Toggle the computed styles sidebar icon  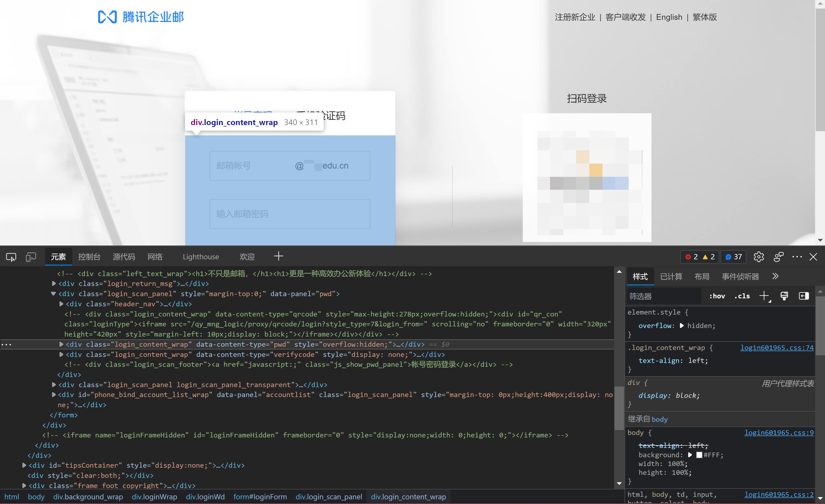tap(804, 296)
